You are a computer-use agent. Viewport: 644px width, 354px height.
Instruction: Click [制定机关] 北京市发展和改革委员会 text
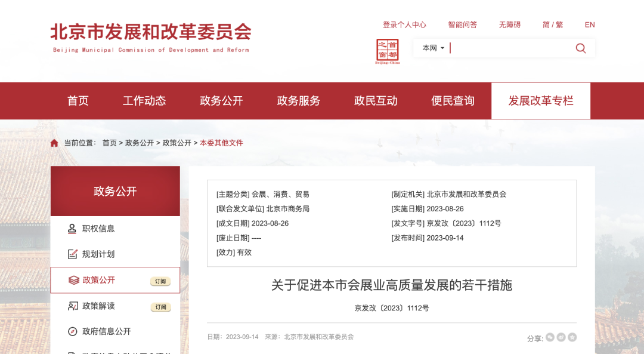[449, 194]
